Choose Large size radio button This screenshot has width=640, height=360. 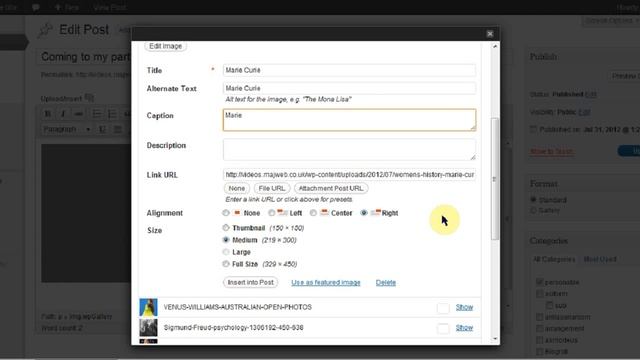pos(226,252)
